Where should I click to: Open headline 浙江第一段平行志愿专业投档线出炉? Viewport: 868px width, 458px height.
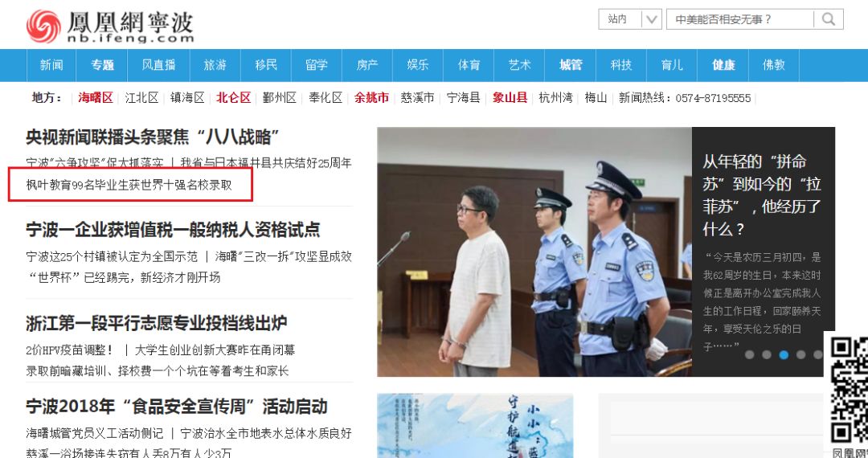coord(156,323)
